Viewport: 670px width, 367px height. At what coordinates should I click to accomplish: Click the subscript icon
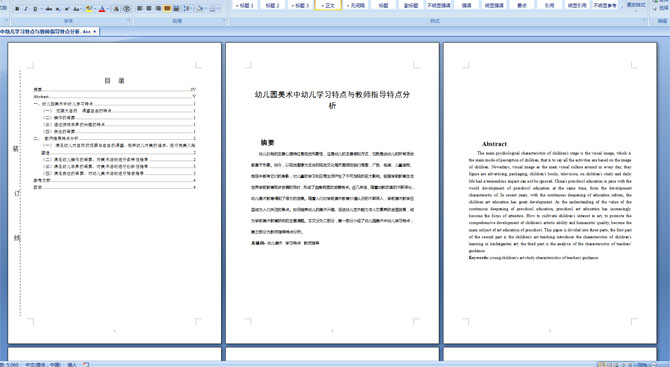coord(58,9)
